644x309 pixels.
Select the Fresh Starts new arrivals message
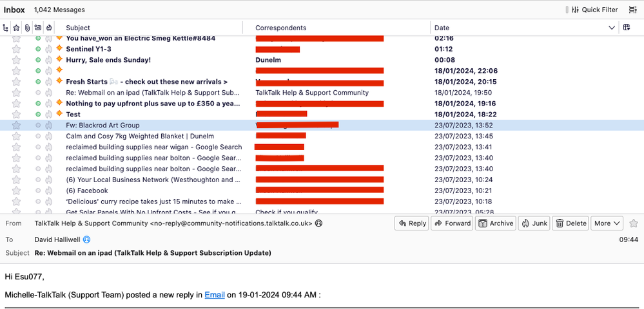[146, 82]
